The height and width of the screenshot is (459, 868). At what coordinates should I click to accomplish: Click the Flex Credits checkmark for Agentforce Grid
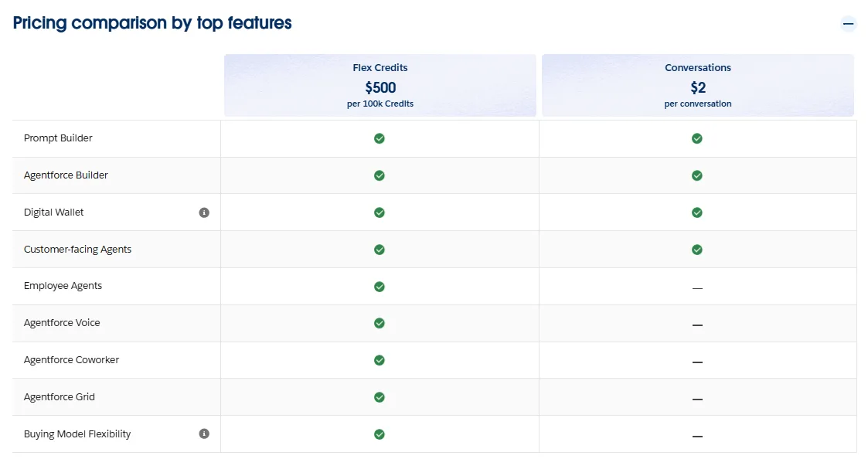(380, 397)
